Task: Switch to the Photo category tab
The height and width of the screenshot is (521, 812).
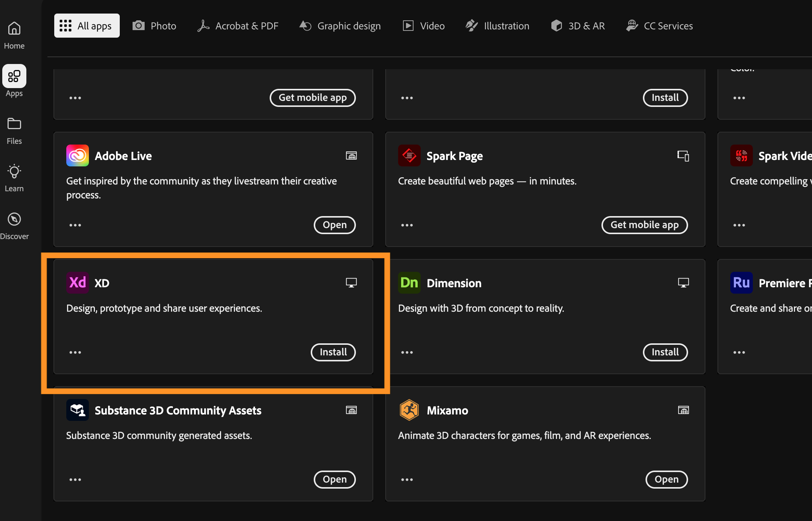Action: [x=154, y=25]
